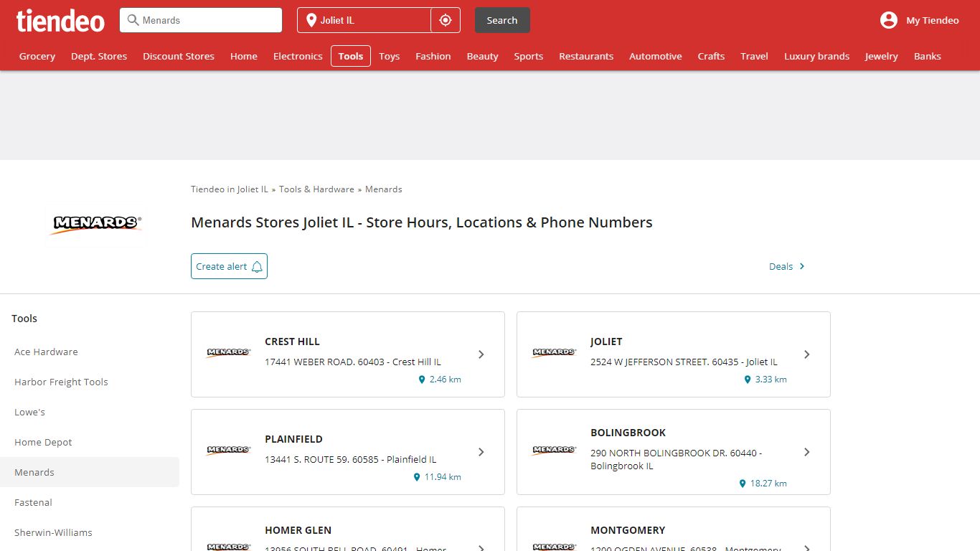Viewport: 980px width, 551px height.
Task: Select Harbor Freight Tools in sidebar
Action: [61, 382]
